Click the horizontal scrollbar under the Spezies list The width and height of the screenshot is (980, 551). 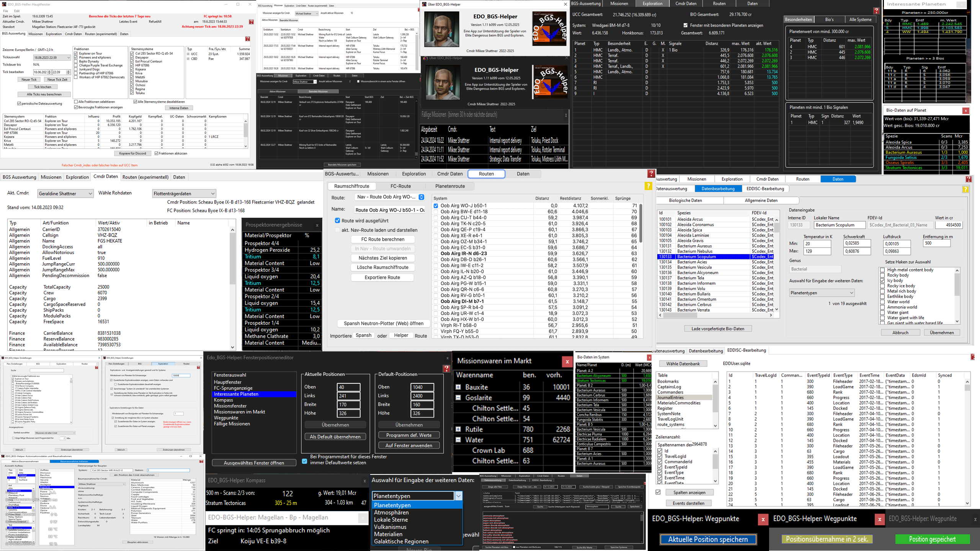716,315
